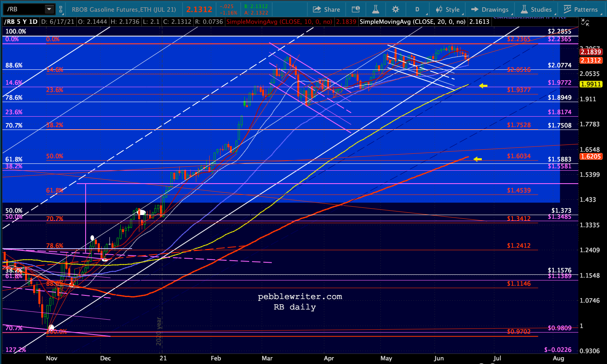The width and height of the screenshot is (607, 364).
Task: Click the /RB 5 Y 1D chart label
Action: tap(21, 22)
